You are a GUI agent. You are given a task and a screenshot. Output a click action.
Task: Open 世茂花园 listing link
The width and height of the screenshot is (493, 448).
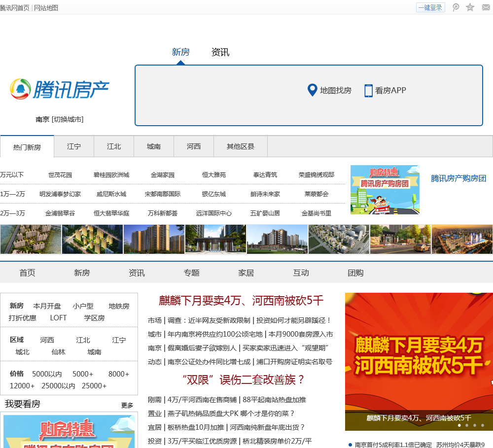[x=60, y=175]
